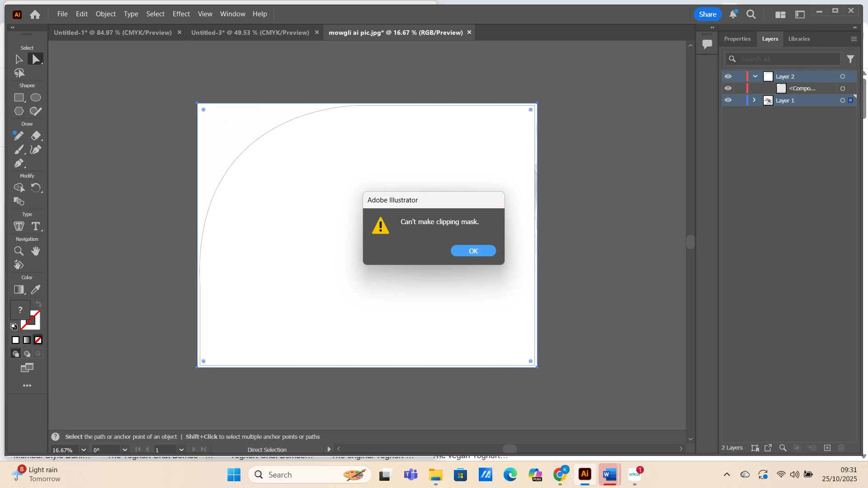
Task: Open the zoom level dropdown
Action: tap(84, 450)
